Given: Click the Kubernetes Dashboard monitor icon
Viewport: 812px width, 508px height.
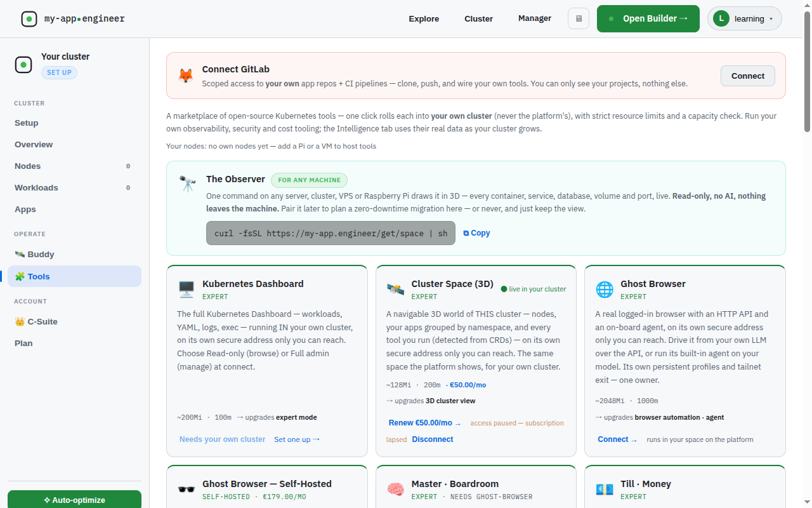Looking at the screenshot, I should point(187,290).
